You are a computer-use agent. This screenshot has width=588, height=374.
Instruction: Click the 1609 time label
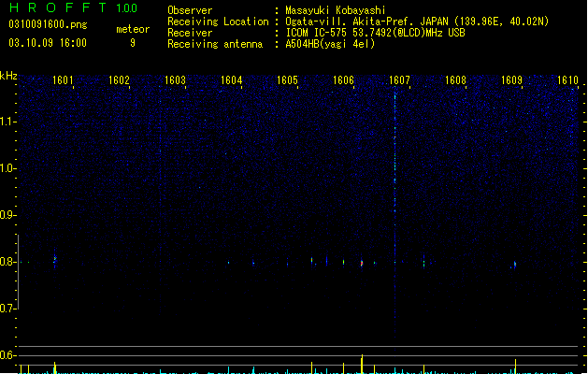pos(512,80)
